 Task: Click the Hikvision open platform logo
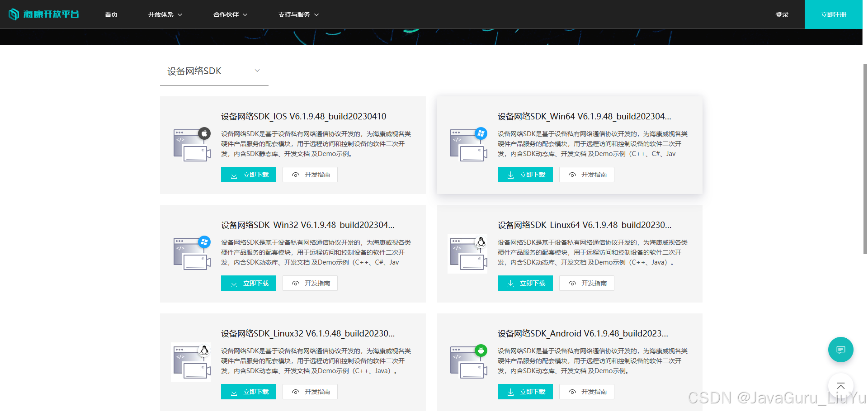[x=44, y=14]
